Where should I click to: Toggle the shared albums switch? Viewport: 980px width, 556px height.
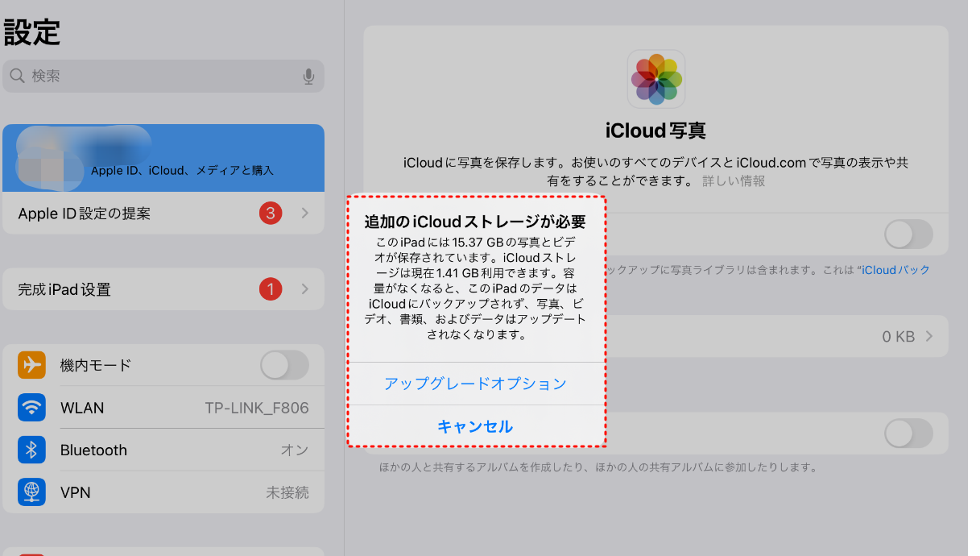pos(908,434)
